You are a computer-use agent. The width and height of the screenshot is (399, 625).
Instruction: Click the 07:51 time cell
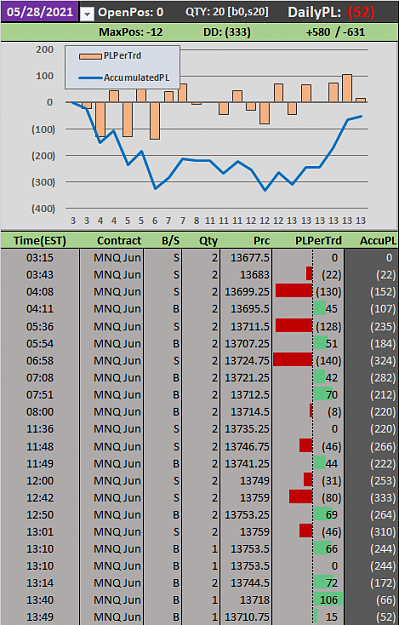(x=40, y=395)
